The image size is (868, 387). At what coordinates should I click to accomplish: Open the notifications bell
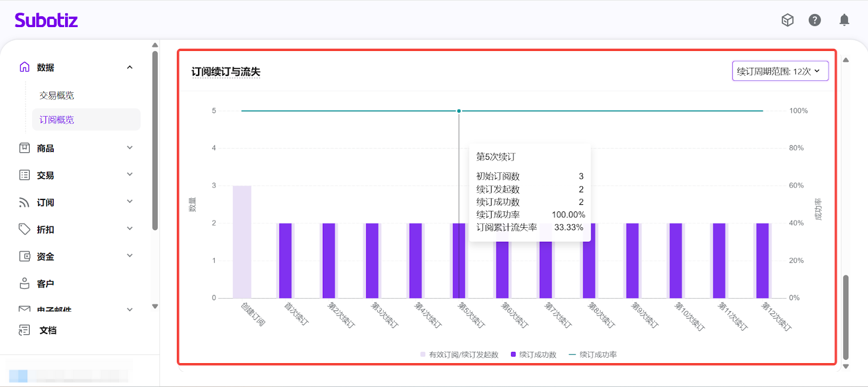(x=844, y=20)
